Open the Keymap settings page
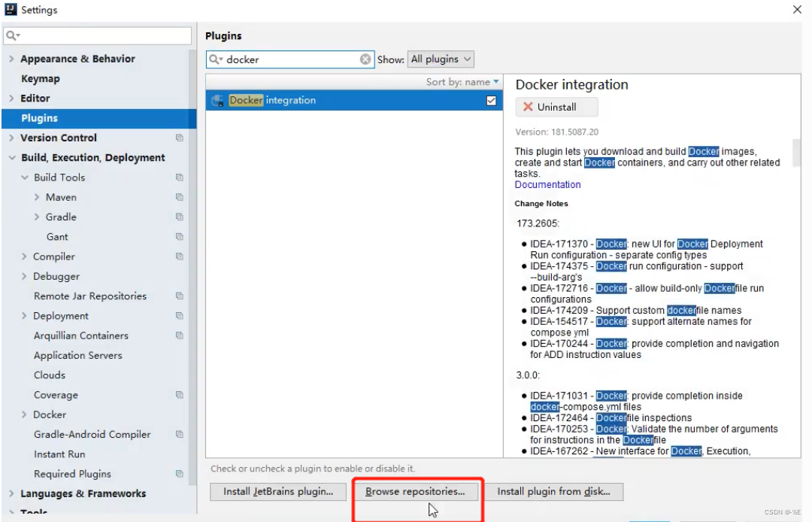This screenshot has width=812, height=522. (x=41, y=79)
